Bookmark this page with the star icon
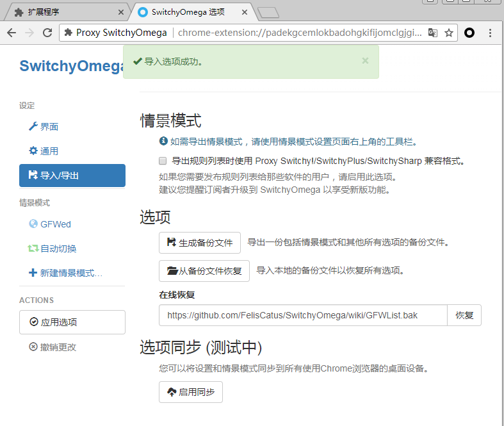Image resolution: width=504 pixels, height=426 pixels. 449,33
